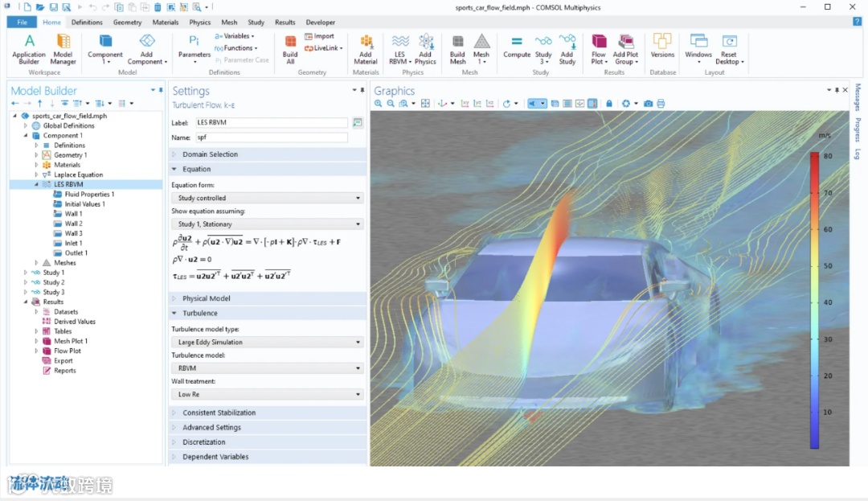
Task: Open the Results ribbon tab
Action: pos(285,23)
